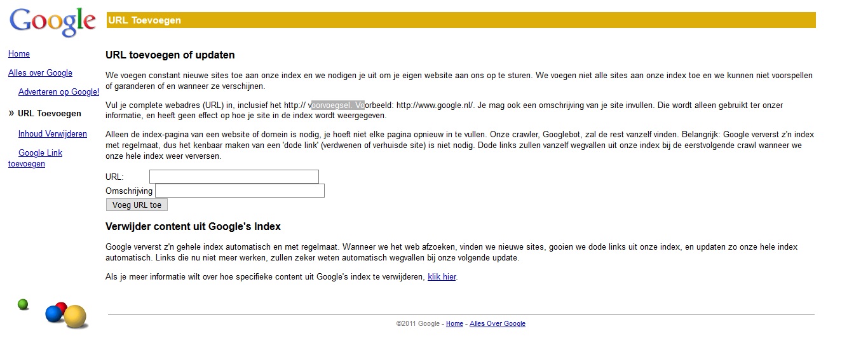This screenshot has height=338, width=868.
Task: Go to Adverteren op Google! link
Action: coord(58,92)
